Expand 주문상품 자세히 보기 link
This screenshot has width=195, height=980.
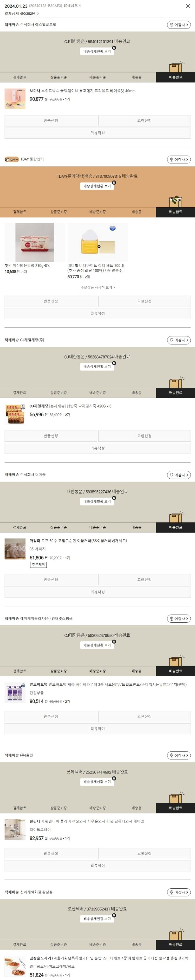98,287
